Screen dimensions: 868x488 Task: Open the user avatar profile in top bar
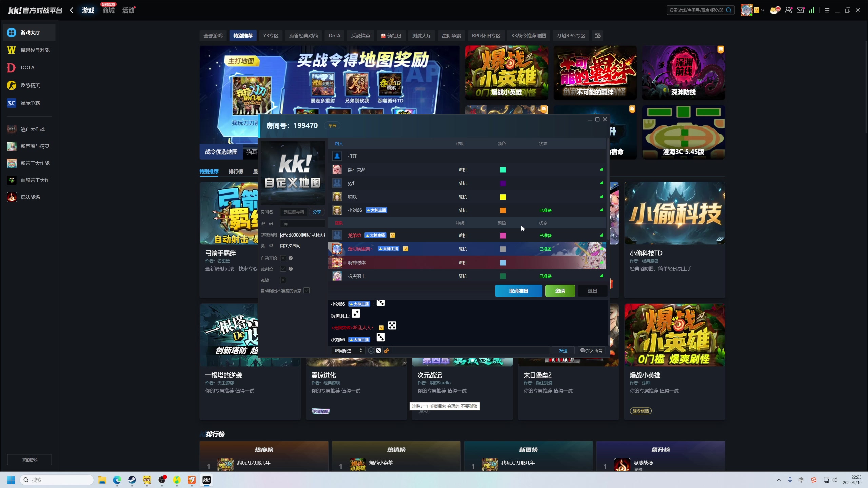pos(746,10)
